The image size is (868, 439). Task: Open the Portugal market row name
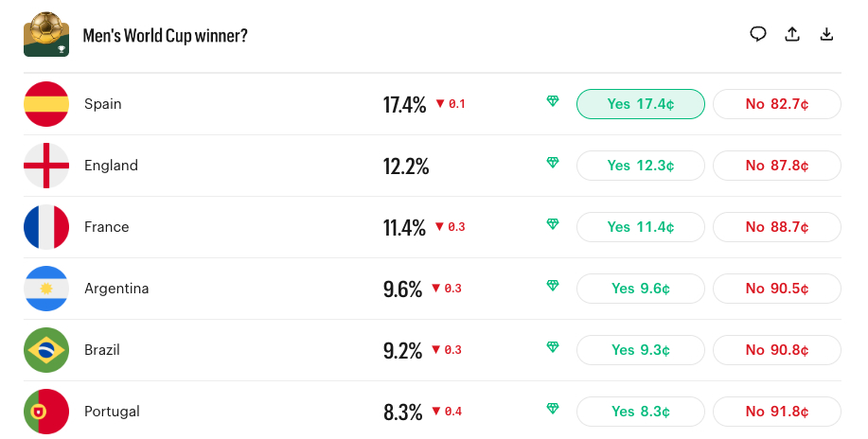(112, 412)
